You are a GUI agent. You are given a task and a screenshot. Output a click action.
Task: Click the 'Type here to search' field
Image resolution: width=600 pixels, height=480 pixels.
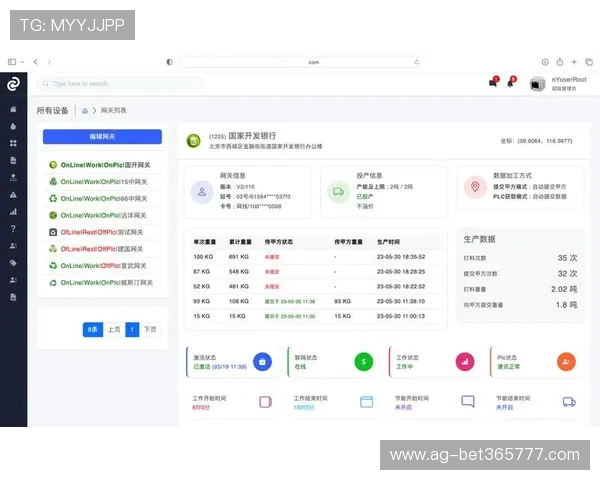click(x=120, y=83)
